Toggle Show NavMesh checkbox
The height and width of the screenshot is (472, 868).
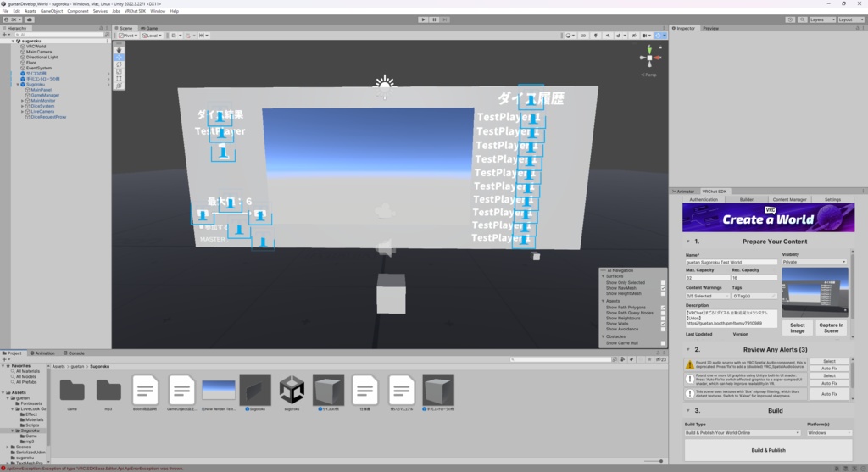pos(663,288)
